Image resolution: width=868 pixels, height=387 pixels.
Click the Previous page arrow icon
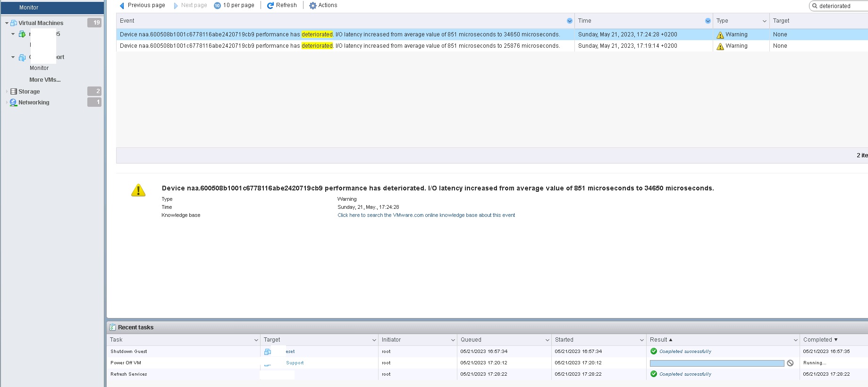[x=122, y=6]
